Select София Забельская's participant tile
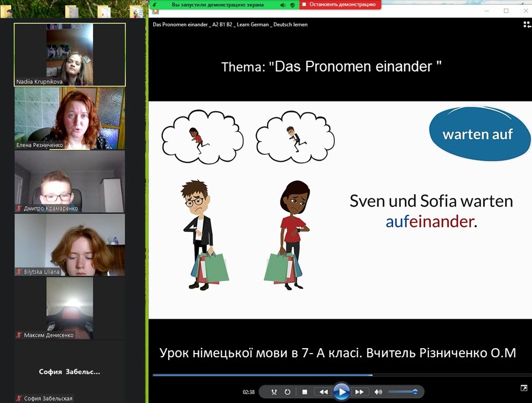532x403 pixels. 70,372
